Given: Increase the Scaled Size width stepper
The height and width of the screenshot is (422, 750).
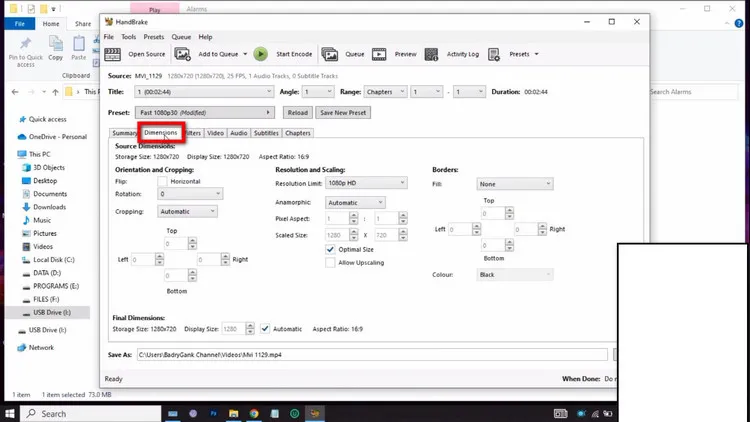Looking at the screenshot, I should 353,232.
